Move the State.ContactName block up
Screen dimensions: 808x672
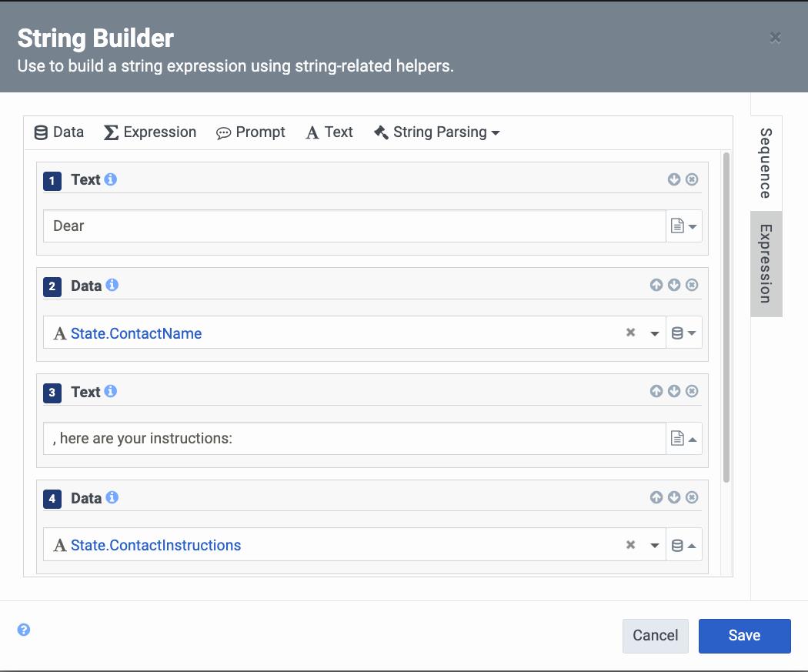pos(656,285)
